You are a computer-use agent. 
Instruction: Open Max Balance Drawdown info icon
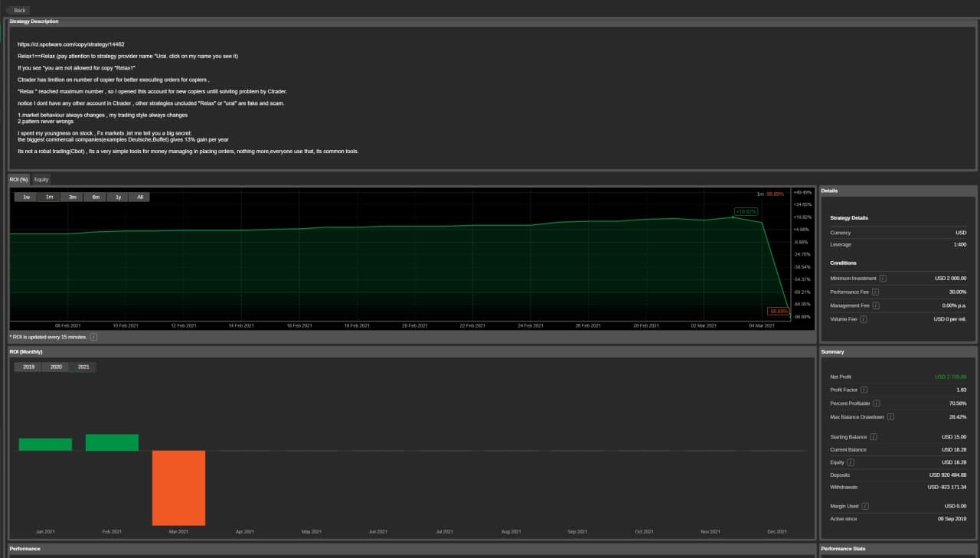[x=890, y=417]
